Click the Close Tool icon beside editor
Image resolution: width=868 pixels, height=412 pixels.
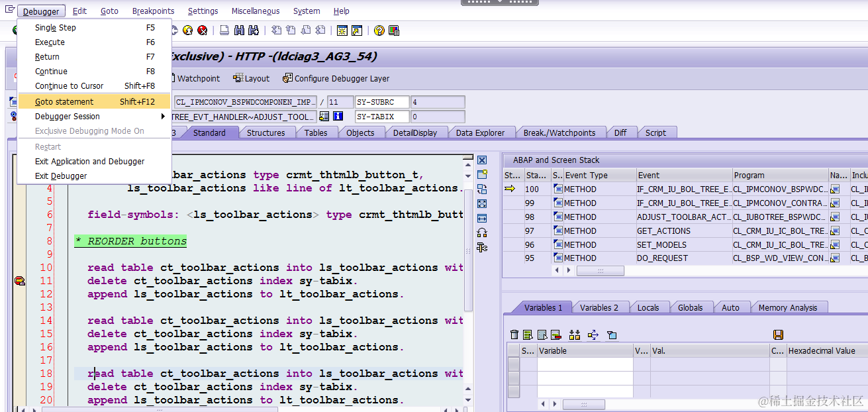[482, 160]
